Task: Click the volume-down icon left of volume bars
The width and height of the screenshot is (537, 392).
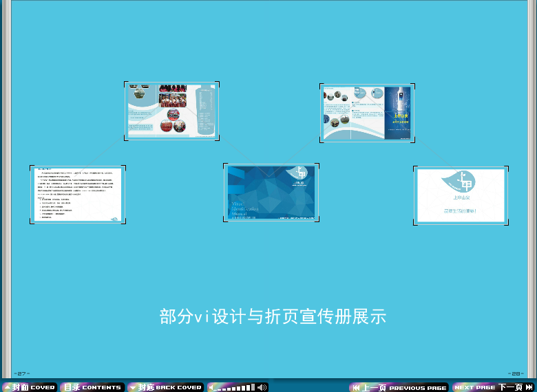Action: tap(213, 387)
